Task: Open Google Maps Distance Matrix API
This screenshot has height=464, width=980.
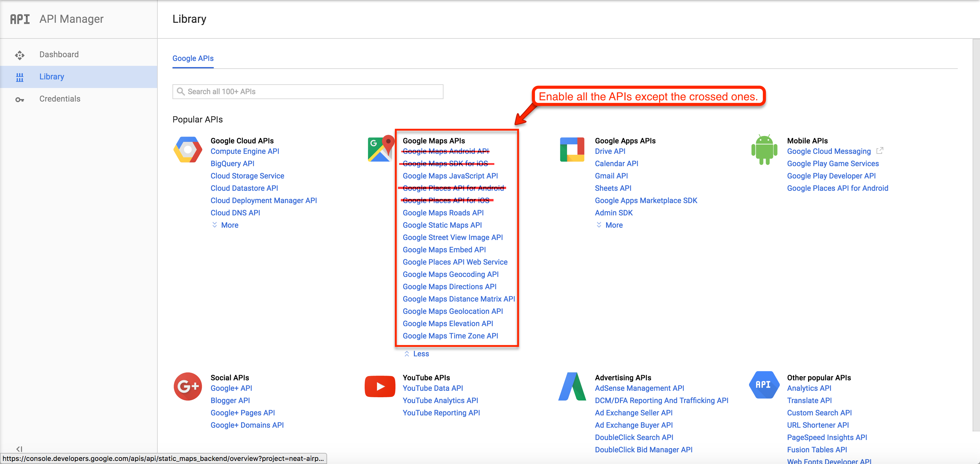Action: click(x=458, y=299)
